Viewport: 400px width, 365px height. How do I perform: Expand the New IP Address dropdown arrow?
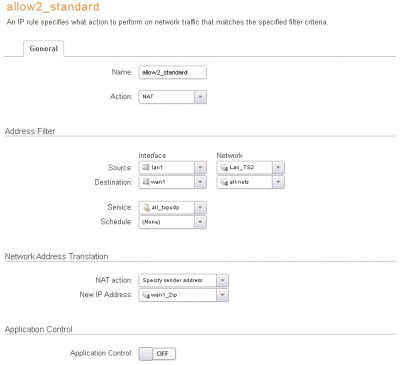(x=222, y=295)
